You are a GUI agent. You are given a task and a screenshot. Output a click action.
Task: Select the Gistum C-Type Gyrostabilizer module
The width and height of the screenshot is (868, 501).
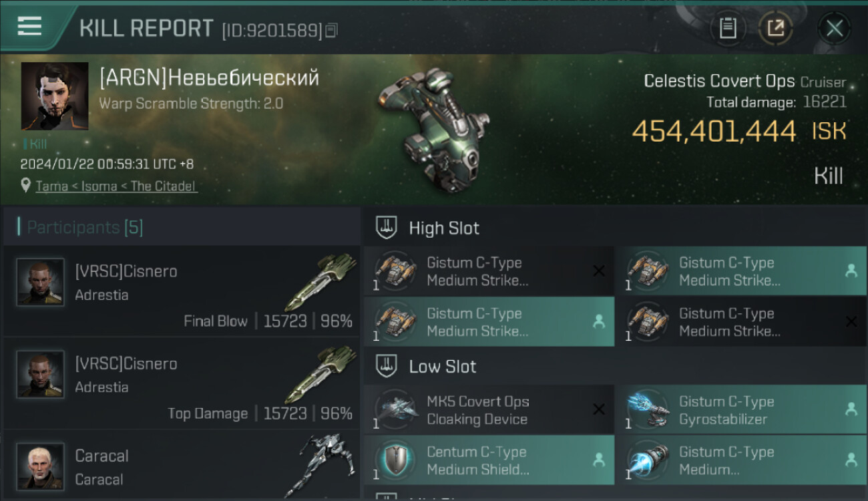point(740,410)
